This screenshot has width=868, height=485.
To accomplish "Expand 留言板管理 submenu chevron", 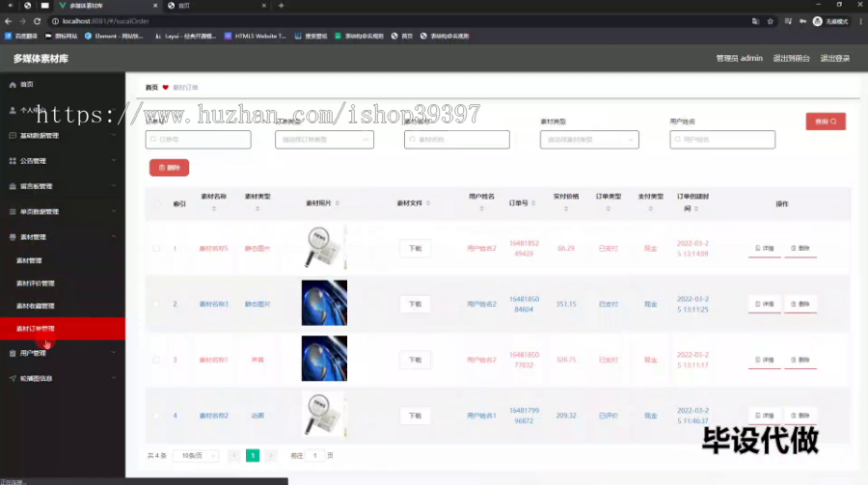I will [x=114, y=186].
